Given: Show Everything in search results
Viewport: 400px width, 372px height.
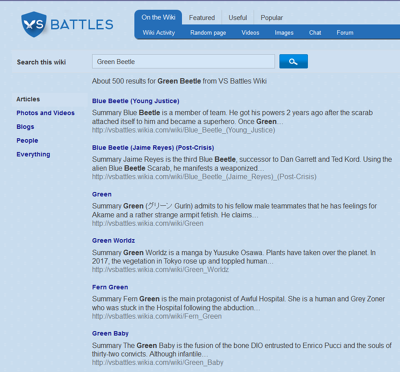Looking at the screenshot, I should pyautogui.click(x=33, y=154).
